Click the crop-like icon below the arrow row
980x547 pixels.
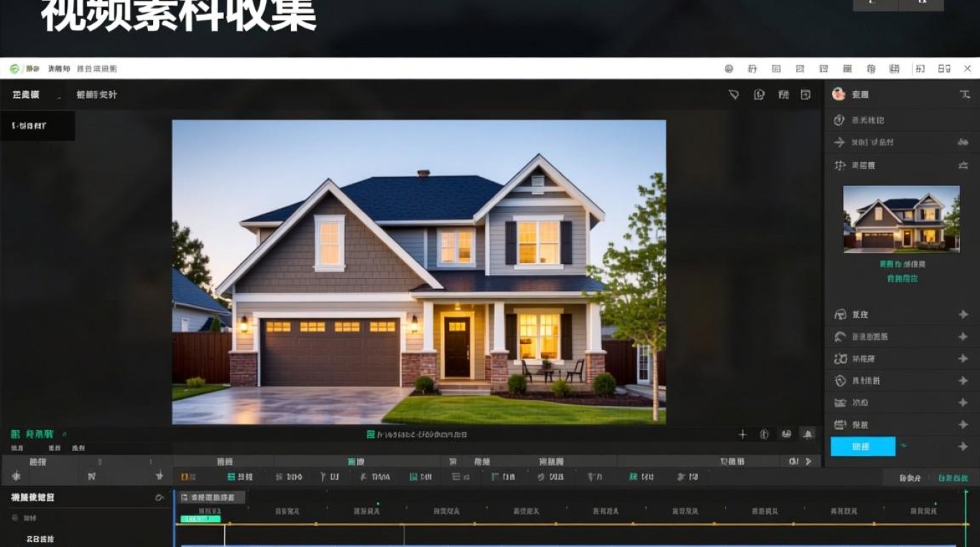(839, 166)
